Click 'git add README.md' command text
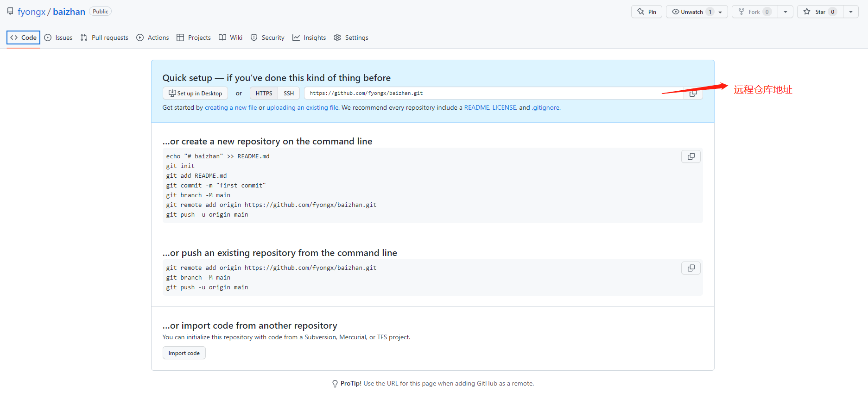 click(x=196, y=175)
